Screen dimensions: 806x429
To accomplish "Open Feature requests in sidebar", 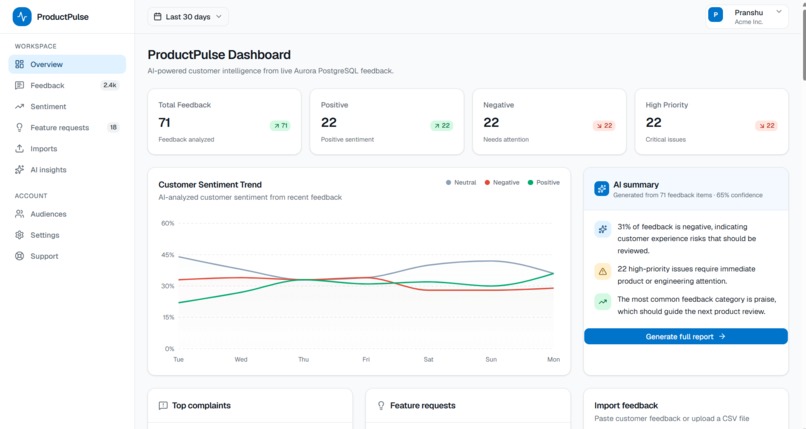I will pos(67,127).
